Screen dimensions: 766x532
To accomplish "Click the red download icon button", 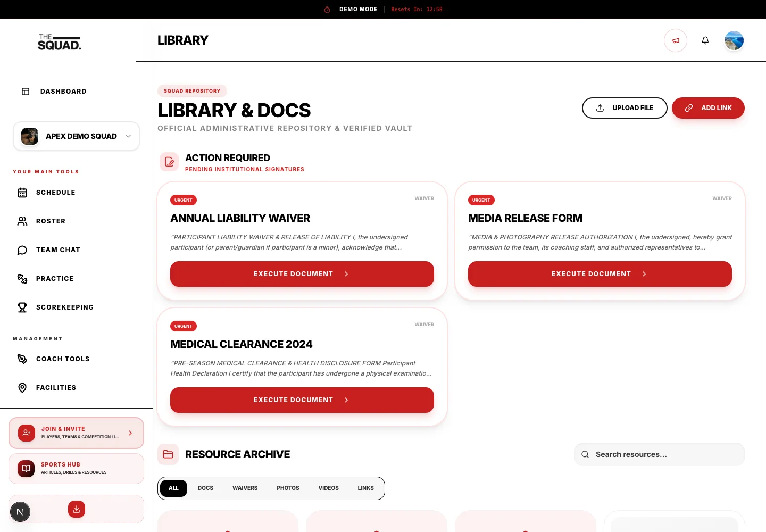I will pyautogui.click(x=77, y=509).
